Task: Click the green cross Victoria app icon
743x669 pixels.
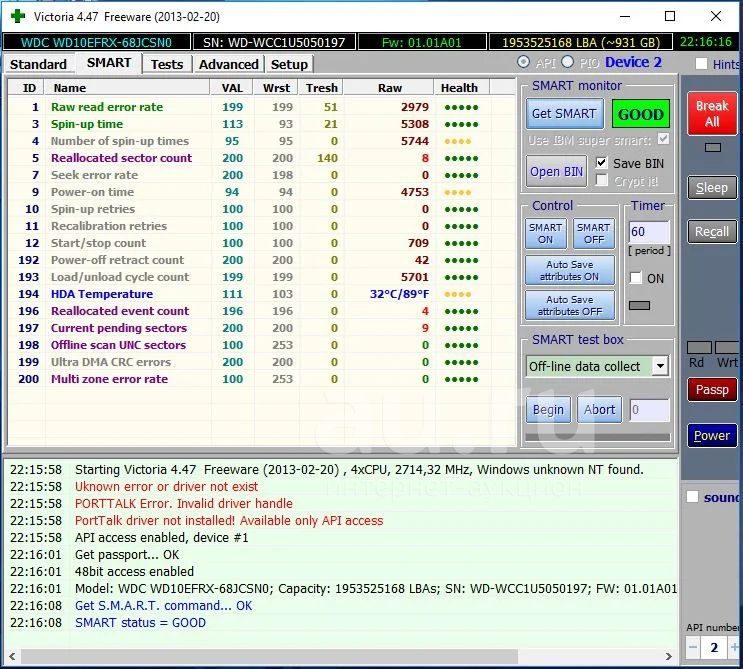Action: click(x=18, y=17)
